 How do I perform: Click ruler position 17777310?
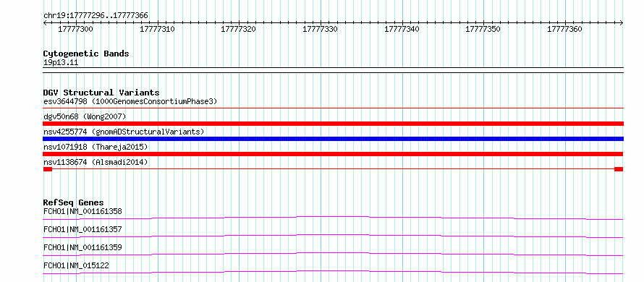pyautogui.click(x=158, y=29)
